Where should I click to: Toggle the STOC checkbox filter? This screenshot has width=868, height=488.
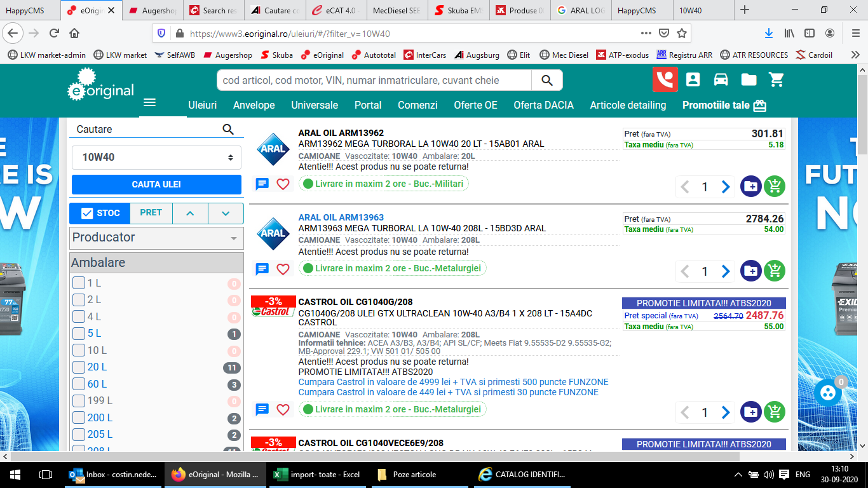pos(88,213)
